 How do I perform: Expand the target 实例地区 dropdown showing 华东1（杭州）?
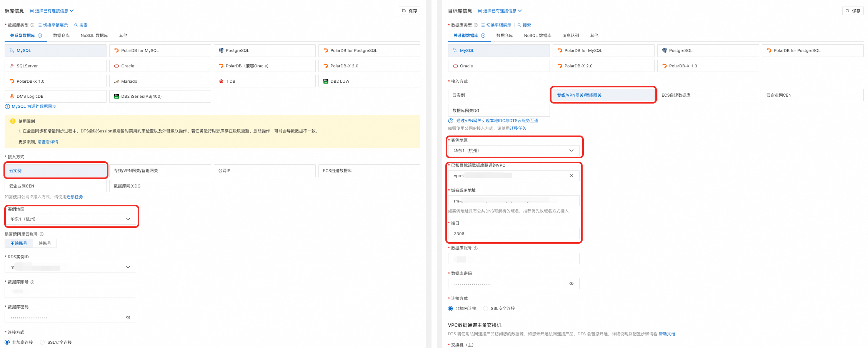514,151
